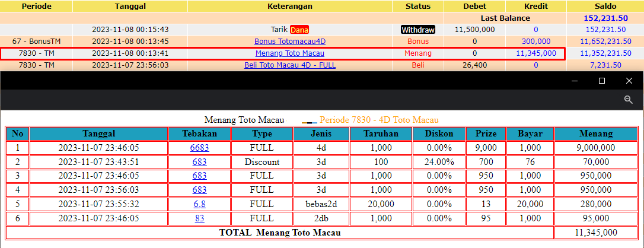Click the 2023-11-07 23:43:51 date cell
The width and height of the screenshot is (644, 248).
(x=98, y=162)
